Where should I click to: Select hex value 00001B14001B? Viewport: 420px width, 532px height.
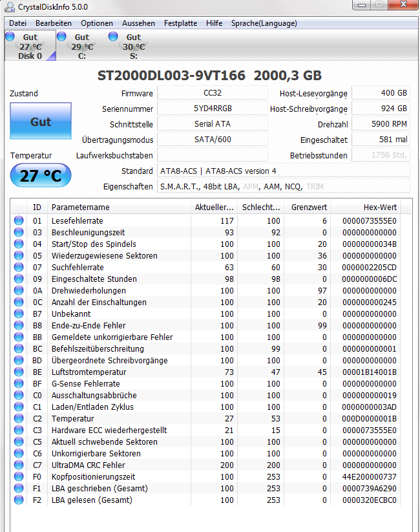369,372
